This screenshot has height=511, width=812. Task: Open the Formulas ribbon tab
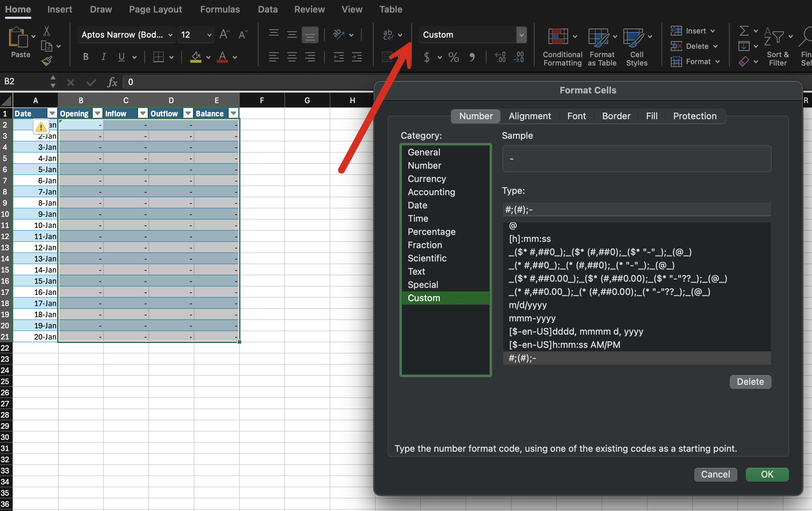[220, 9]
